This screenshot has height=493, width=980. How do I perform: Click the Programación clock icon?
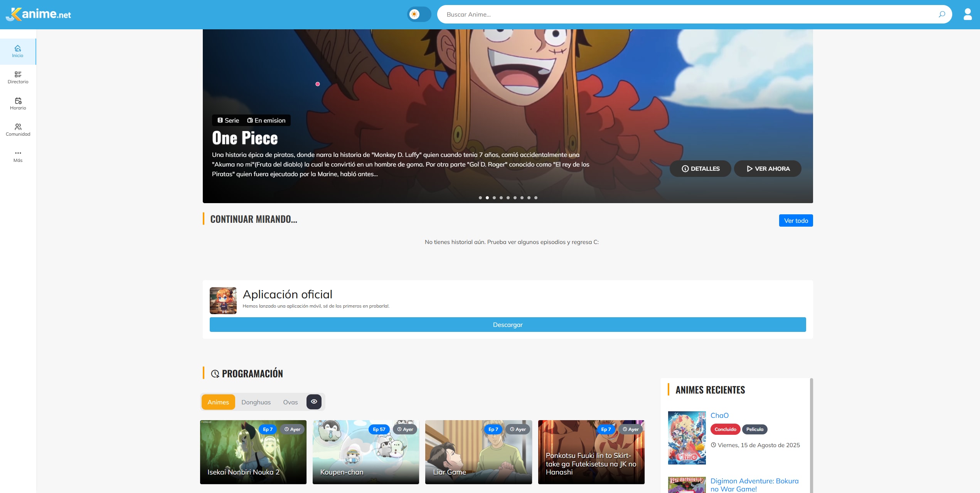point(215,374)
